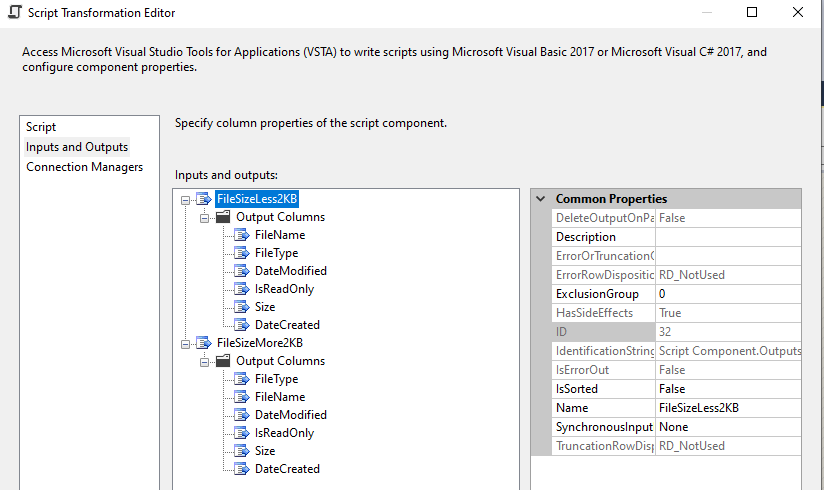The image size is (824, 490).
Task: Select the FileType column under FileSizeLess2KB
Action: coord(276,253)
